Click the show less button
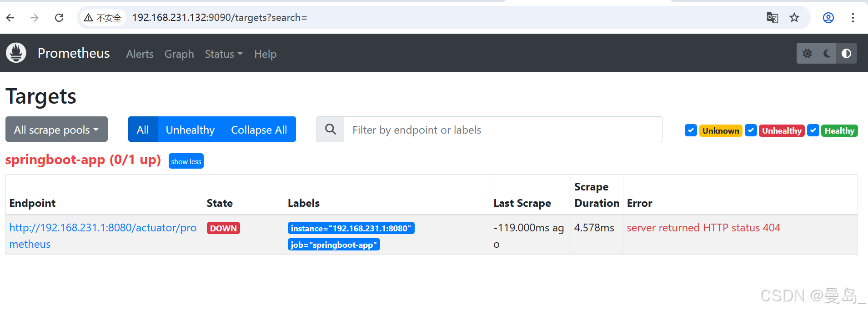868x310 pixels. (x=186, y=161)
